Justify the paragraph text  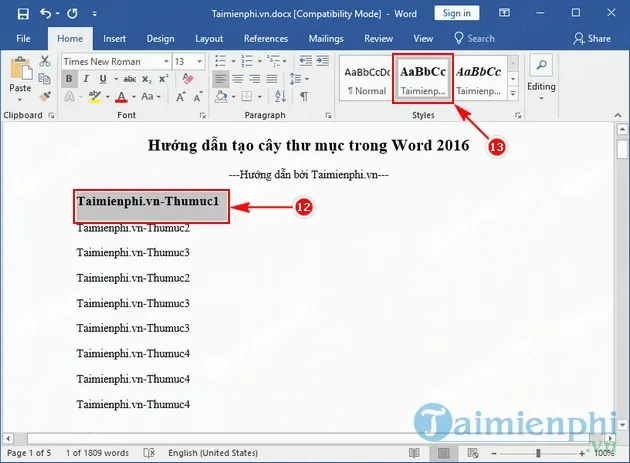(272, 79)
